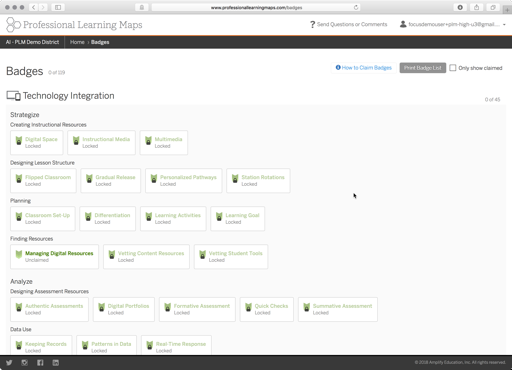Click the Technology Integration devices icon
512x370 pixels.
pyautogui.click(x=14, y=96)
